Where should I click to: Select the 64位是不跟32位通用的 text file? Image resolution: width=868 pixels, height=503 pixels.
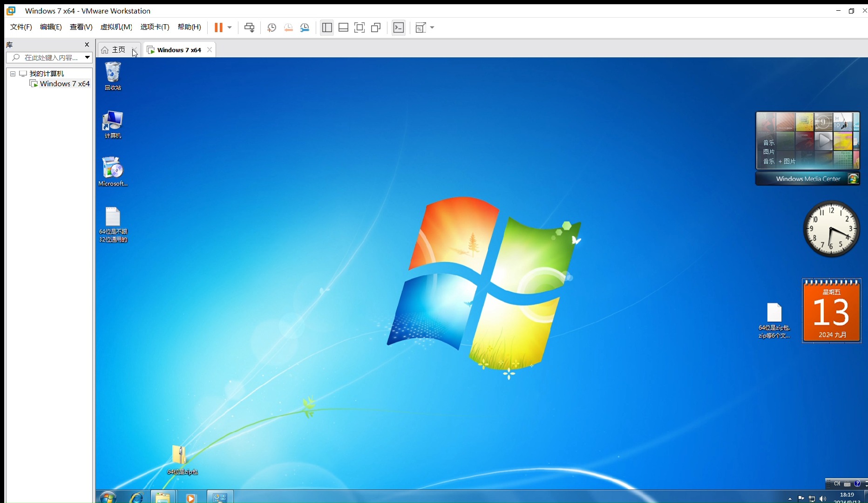click(x=113, y=225)
